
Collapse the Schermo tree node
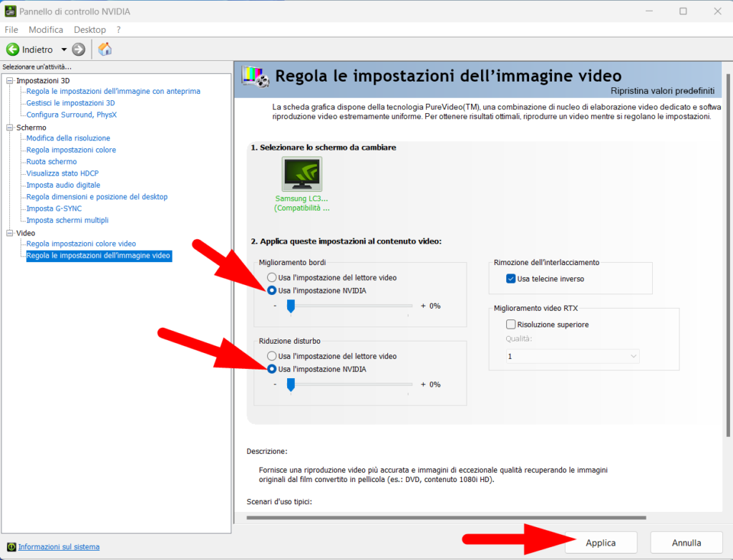(10, 127)
